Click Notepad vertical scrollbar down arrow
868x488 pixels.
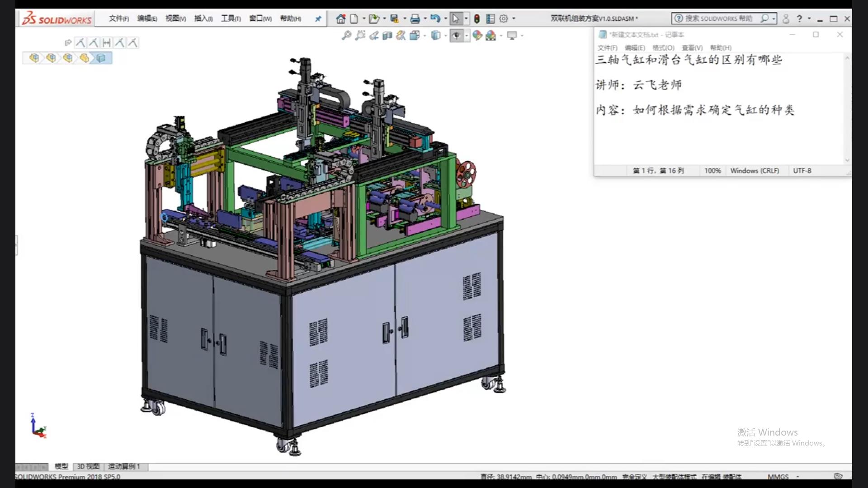pos(847,160)
